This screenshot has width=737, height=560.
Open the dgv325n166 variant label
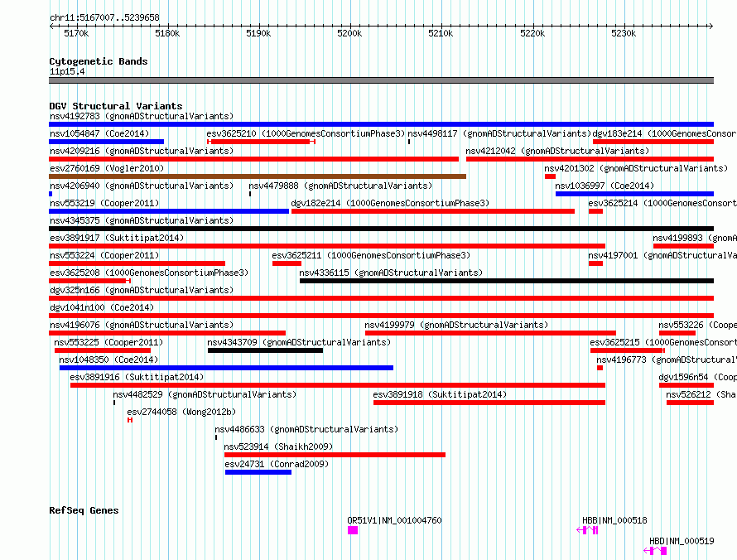[142, 290]
